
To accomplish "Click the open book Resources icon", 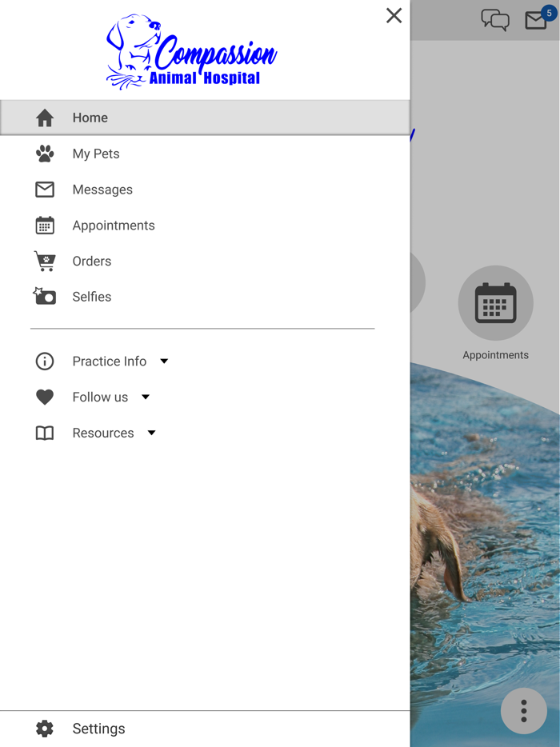I will tap(45, 433).
